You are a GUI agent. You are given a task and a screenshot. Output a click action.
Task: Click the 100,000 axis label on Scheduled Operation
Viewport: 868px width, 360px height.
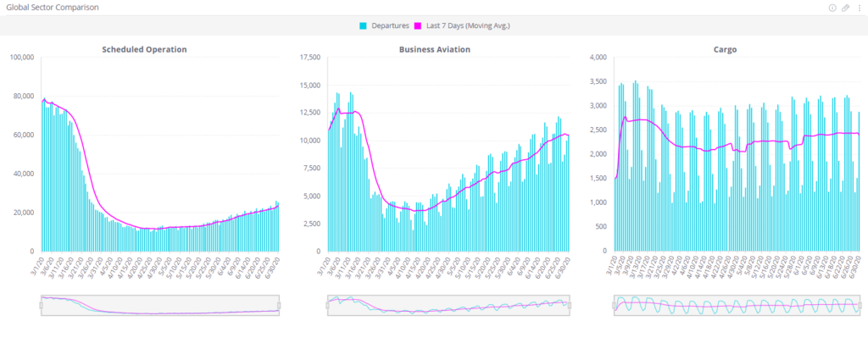(x=23, y=57)
